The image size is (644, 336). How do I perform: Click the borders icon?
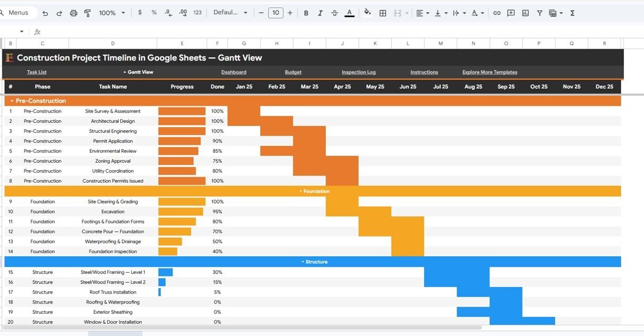point(383,13)
